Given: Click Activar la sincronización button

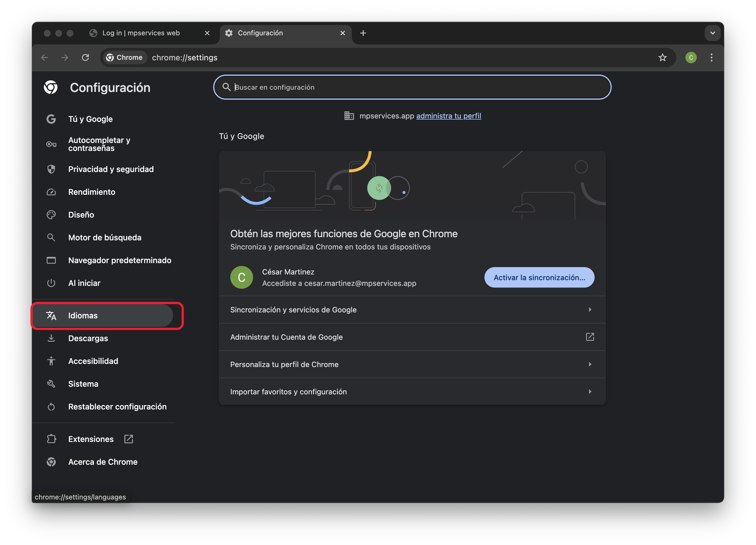Looking at the screenshot, I should tap(539, 278).
